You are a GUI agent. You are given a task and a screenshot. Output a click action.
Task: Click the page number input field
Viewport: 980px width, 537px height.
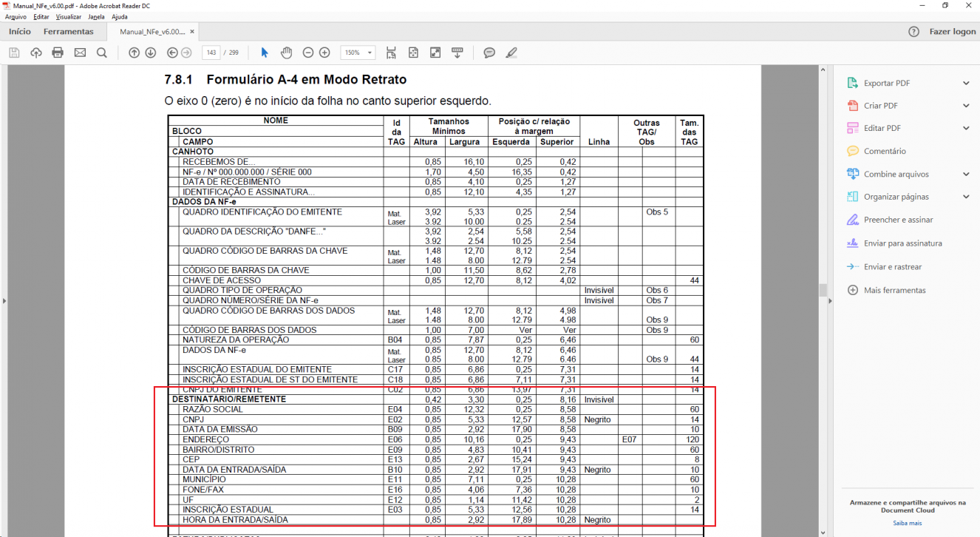(211, 53)
